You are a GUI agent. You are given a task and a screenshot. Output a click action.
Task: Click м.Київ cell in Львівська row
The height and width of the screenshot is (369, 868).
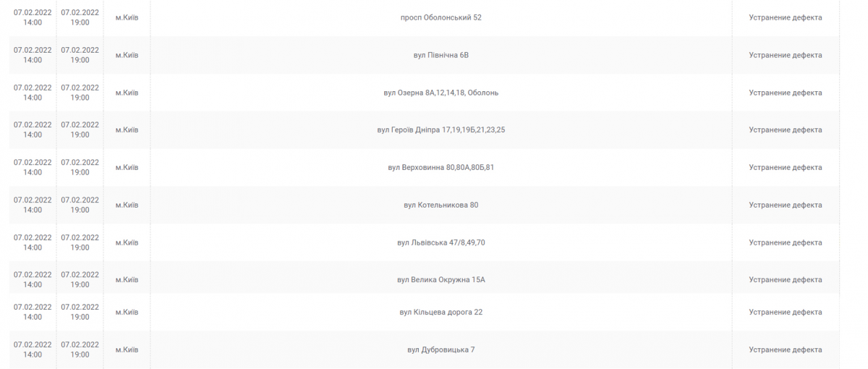127,242
